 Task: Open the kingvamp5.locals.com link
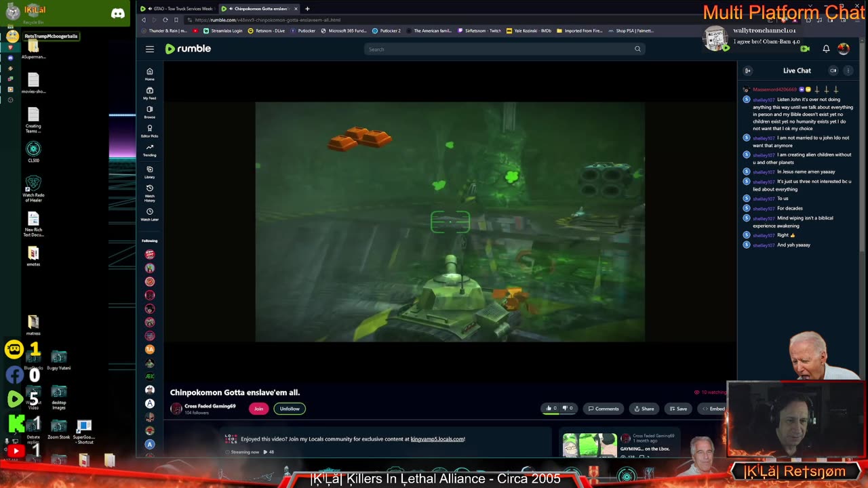437,439
